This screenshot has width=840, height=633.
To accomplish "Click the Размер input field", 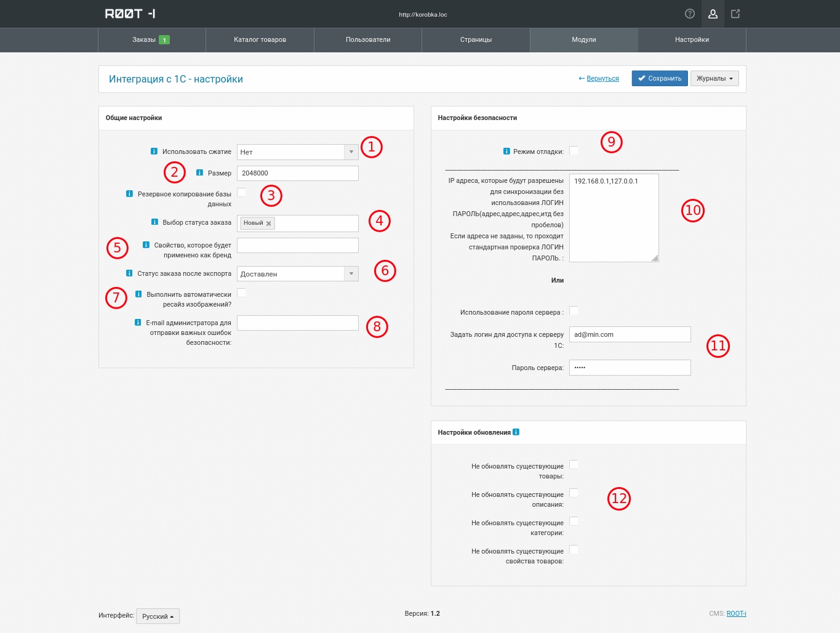I will (298, 173).
